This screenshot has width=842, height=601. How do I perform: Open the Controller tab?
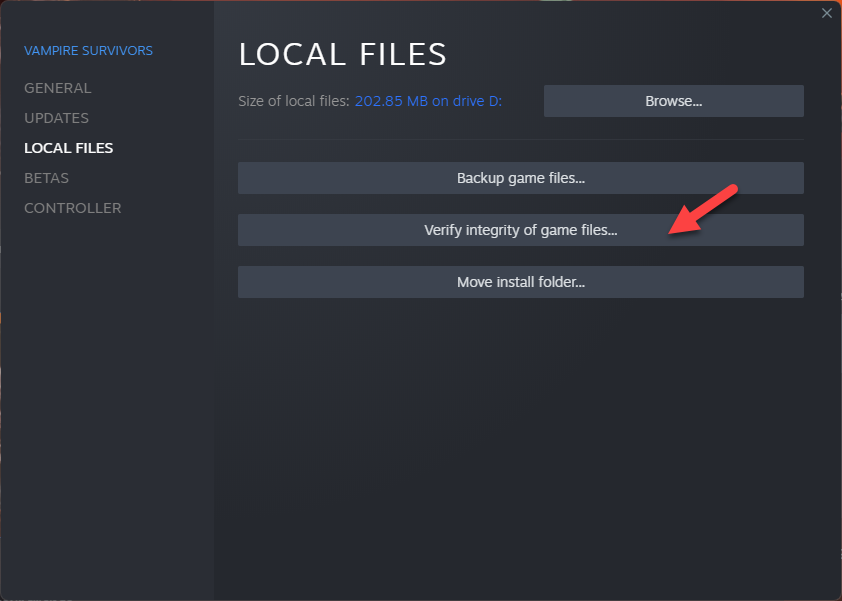[72, 208]
